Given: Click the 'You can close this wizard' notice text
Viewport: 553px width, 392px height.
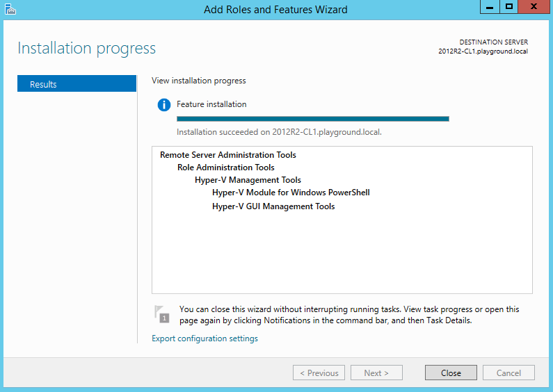Looking at the screenshot, I should [x=349, y=315].
